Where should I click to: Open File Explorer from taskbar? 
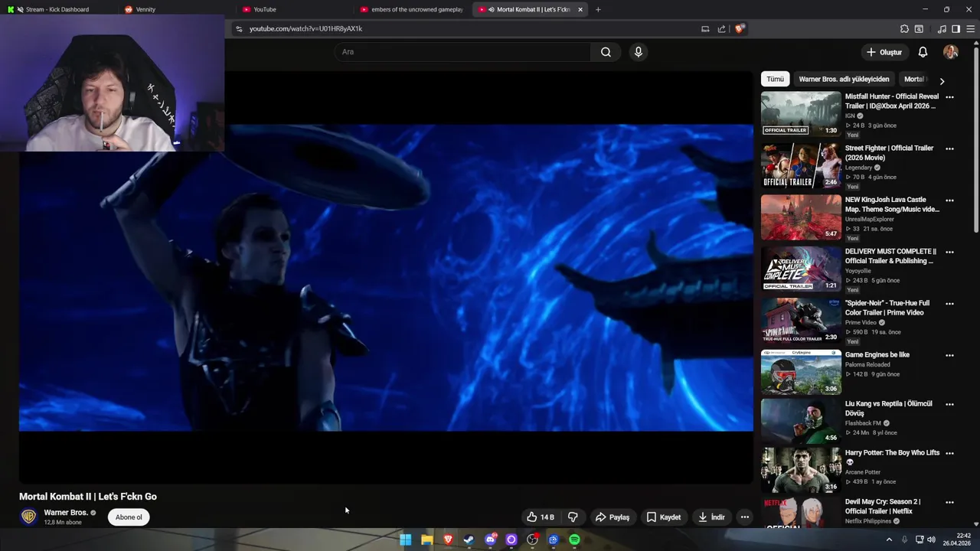(x=427, y=540)
